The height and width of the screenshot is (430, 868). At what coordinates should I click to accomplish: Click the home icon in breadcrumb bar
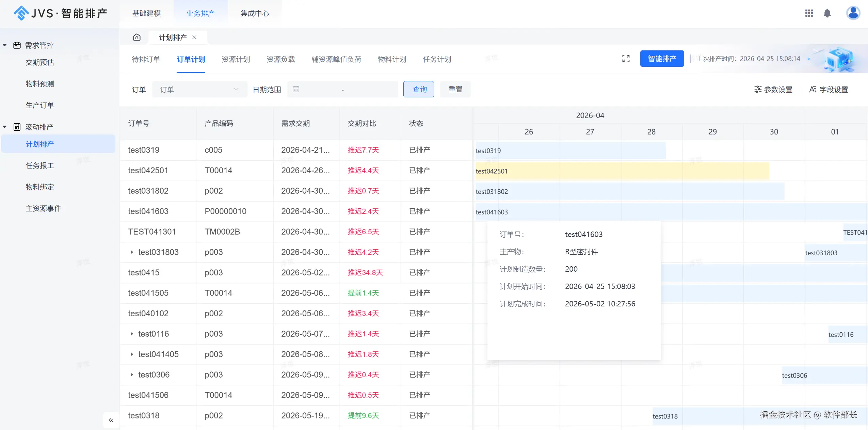[x=137, y=37]
